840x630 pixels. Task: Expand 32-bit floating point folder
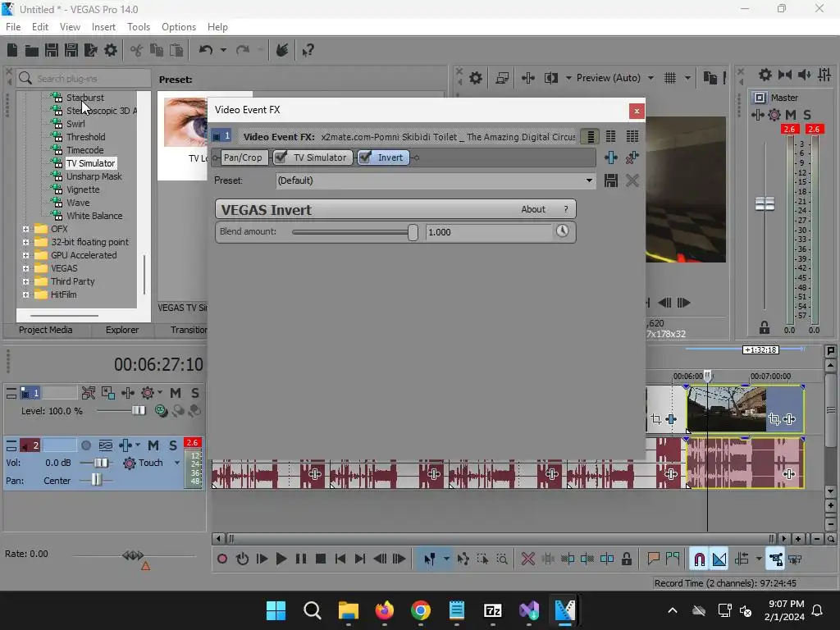click(25, 242)
